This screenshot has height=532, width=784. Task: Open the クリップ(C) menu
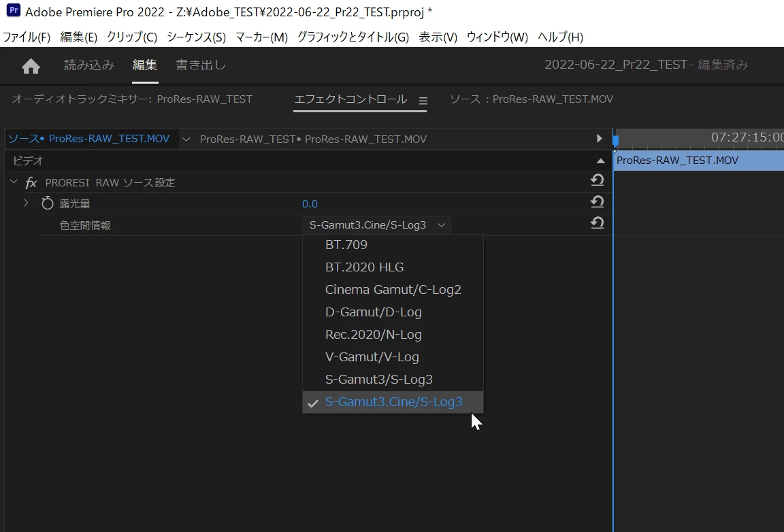(132, 37)
